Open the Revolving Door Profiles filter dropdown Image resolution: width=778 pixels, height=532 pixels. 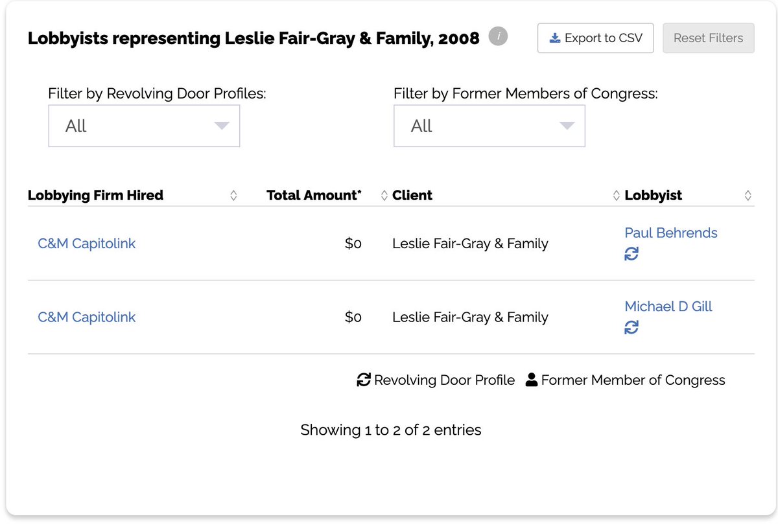pos(144,126)
